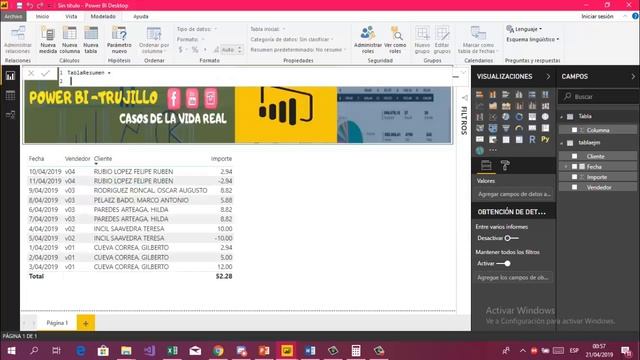
Task: Select the donut chart visual icon
Action: [519, 117]
